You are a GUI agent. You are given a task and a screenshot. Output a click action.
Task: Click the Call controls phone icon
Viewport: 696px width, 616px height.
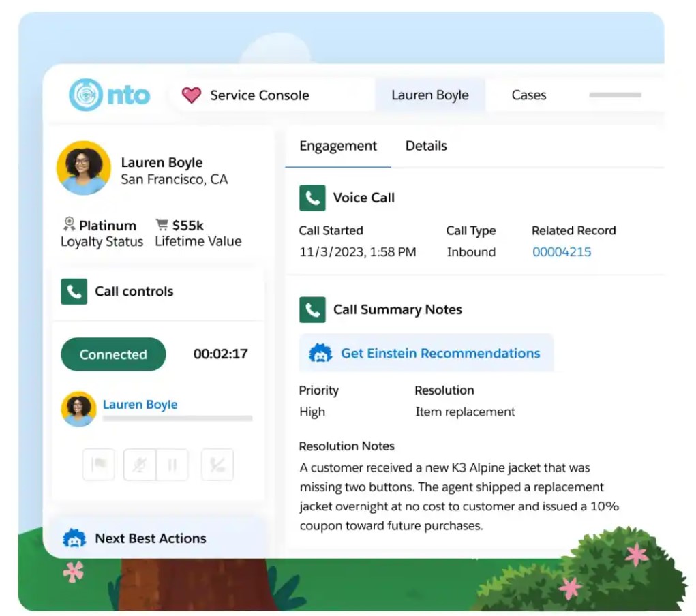pyautogui.click(x=74, y=291)
